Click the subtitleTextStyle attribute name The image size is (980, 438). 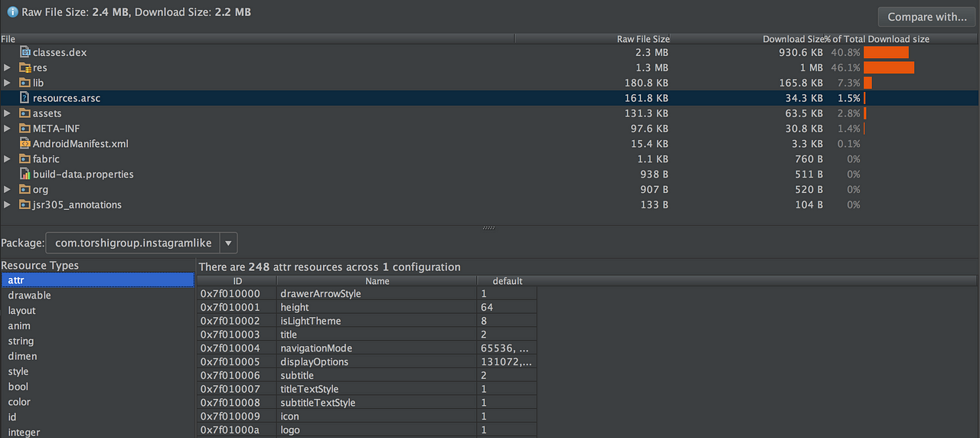pyautogui.click(x=318, y=403)
